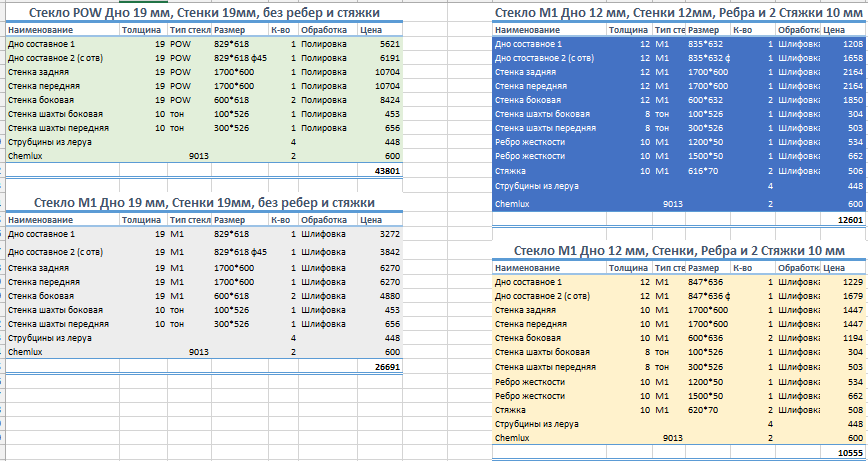Image resolution: width=868 pixels, height=461 pixels.
Task: Click the POW table total 43801
Action: (x=388, y=171)
